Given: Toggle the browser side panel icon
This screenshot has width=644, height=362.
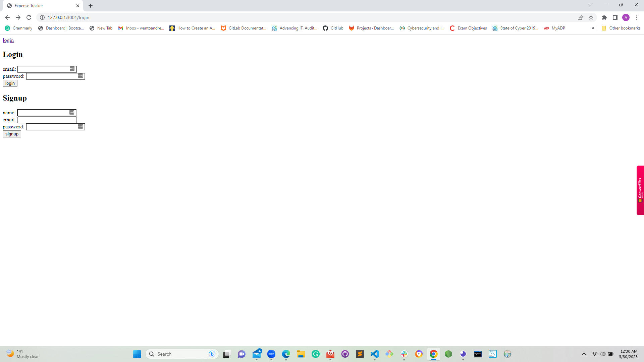Looking at the screenshot, I should 615,17.
